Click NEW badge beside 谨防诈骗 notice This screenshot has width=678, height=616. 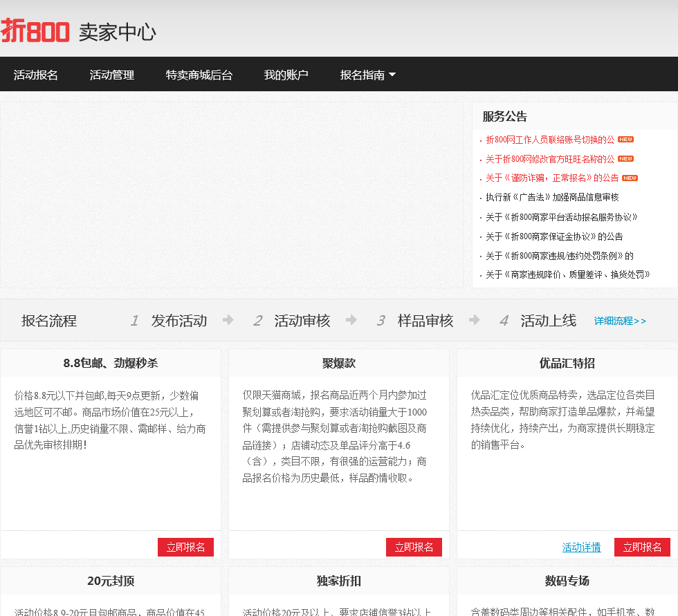pos(630,178)
